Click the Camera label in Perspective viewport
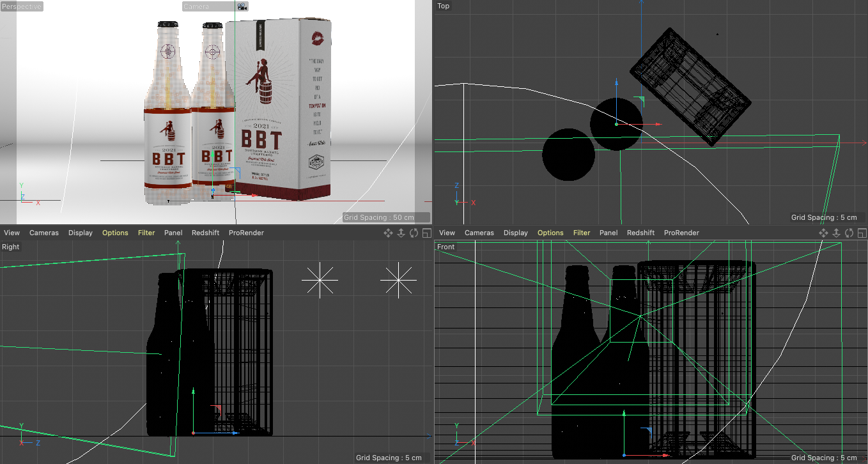 pyautogui.click(x=196, y=6)
